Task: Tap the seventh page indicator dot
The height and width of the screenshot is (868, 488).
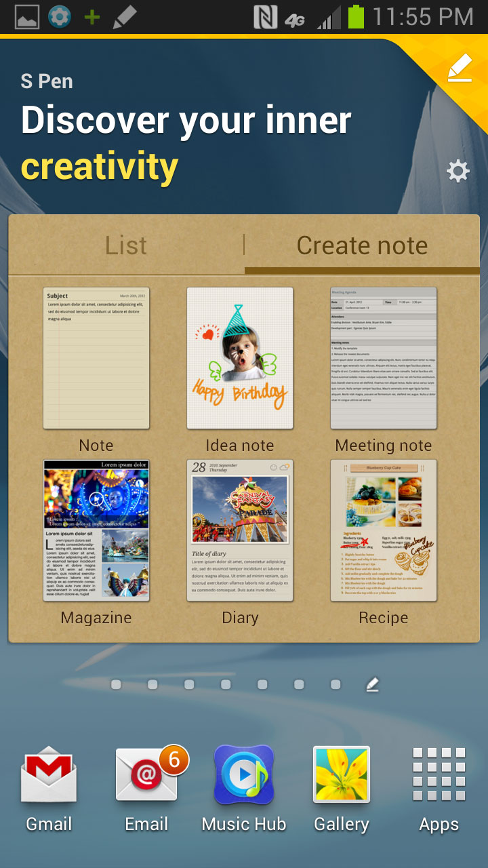Action: (335, 685)
